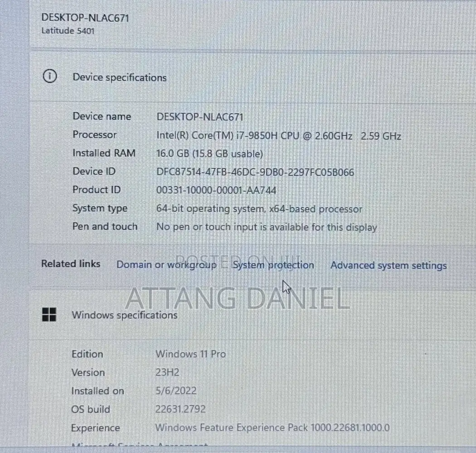This screenshot has height=453, width=476.
Task: Click the Version value 23H2
Action: (167, 372)
